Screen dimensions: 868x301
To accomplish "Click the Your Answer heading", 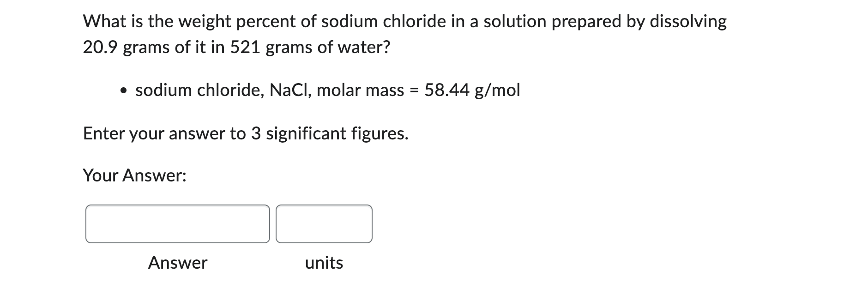I will [x=135, y=175].
